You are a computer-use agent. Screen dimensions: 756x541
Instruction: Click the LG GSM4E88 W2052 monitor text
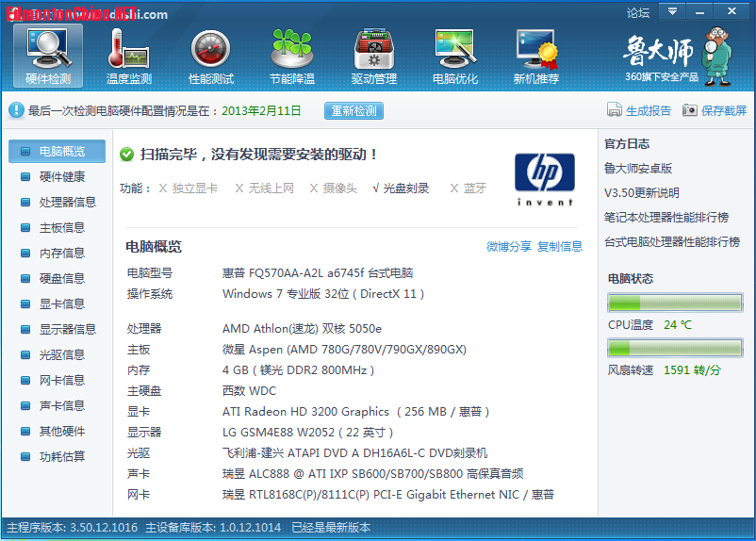307,433
